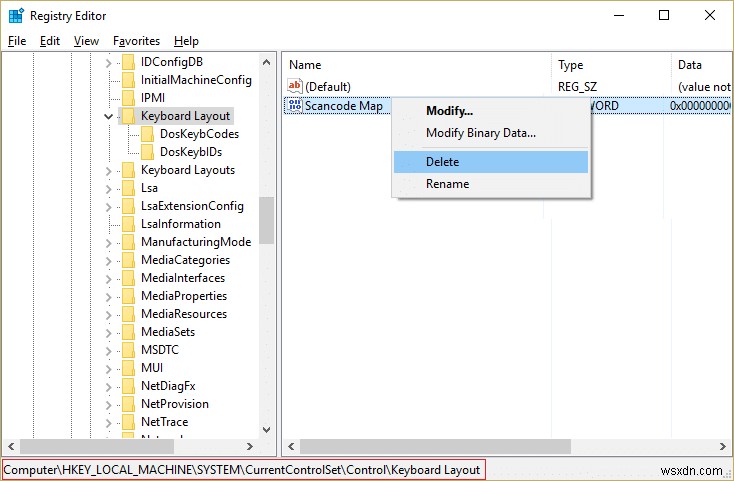The image size is (734, 481).
Task: Click the tree pane scroll right arrow
Action: point(250,446)
